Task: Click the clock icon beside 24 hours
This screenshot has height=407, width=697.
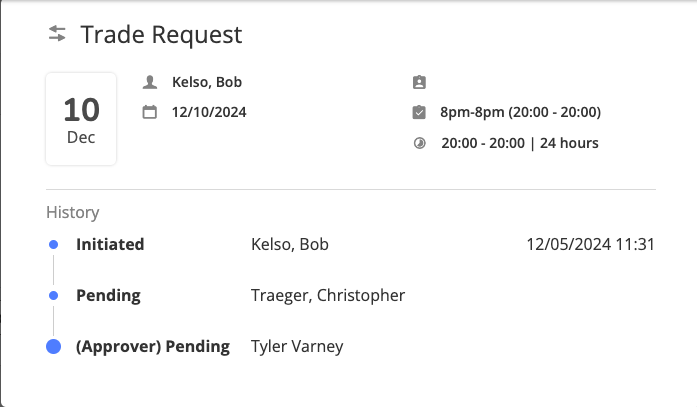Action: (x=420, y=143)
